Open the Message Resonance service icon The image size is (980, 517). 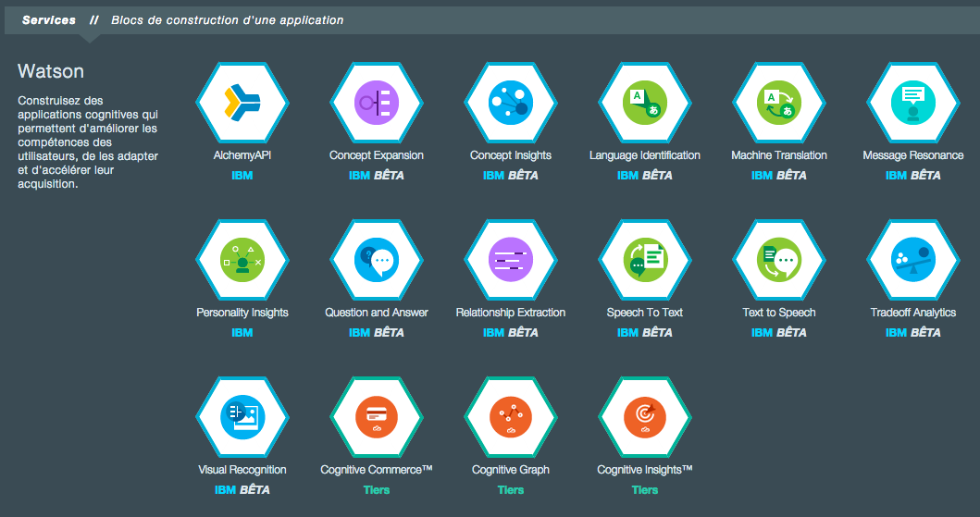[x=913, y=103]
